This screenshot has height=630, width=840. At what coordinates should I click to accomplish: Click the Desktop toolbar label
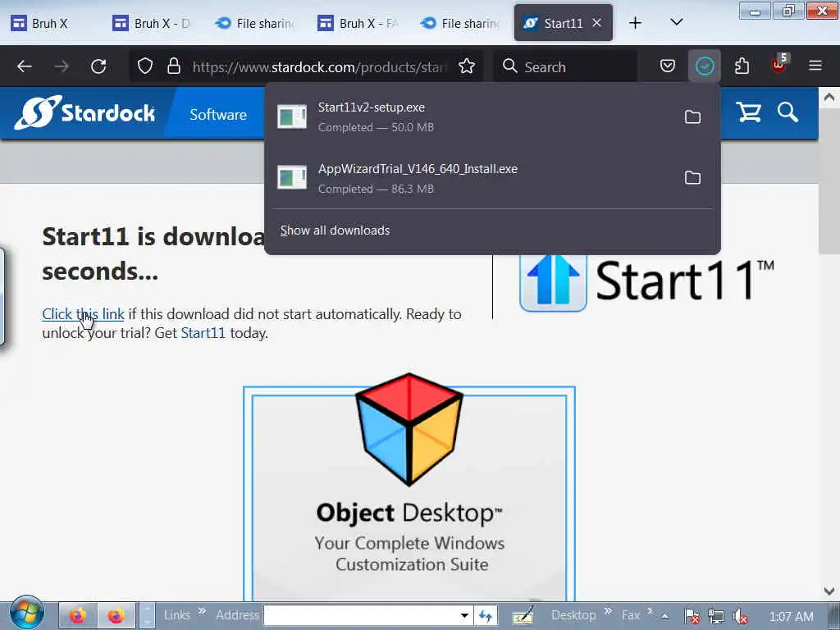click(573, 615)
